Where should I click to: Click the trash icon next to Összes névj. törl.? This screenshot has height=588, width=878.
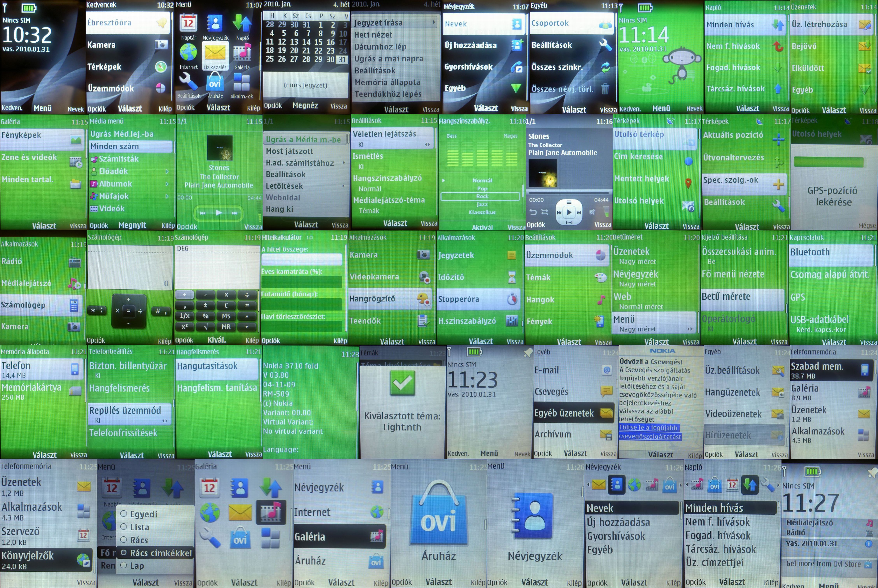(605, 89)
